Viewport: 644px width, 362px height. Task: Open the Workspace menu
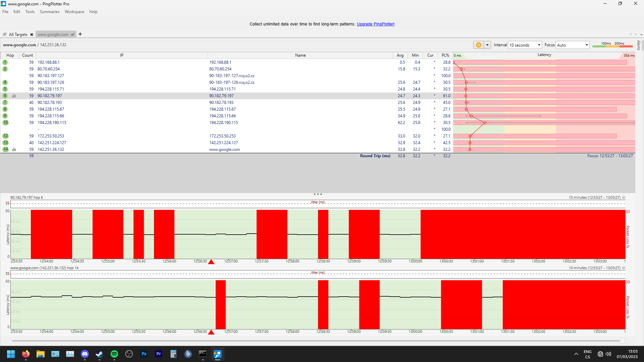(74, 12)
